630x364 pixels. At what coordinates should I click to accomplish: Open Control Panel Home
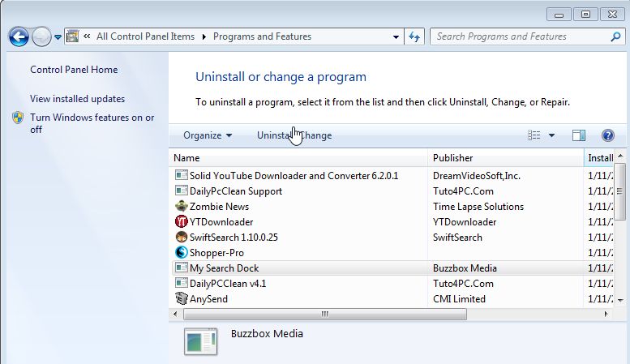click(x=74, y=70)
